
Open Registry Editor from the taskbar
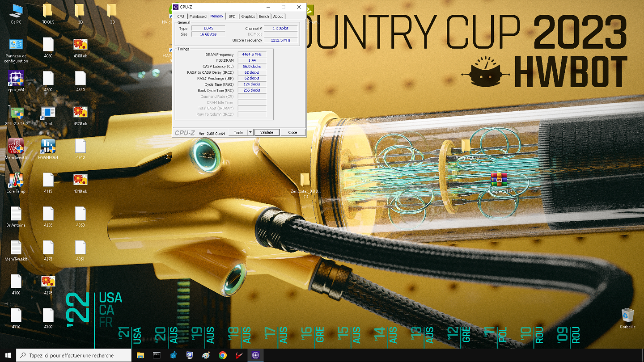click(173, 355)
